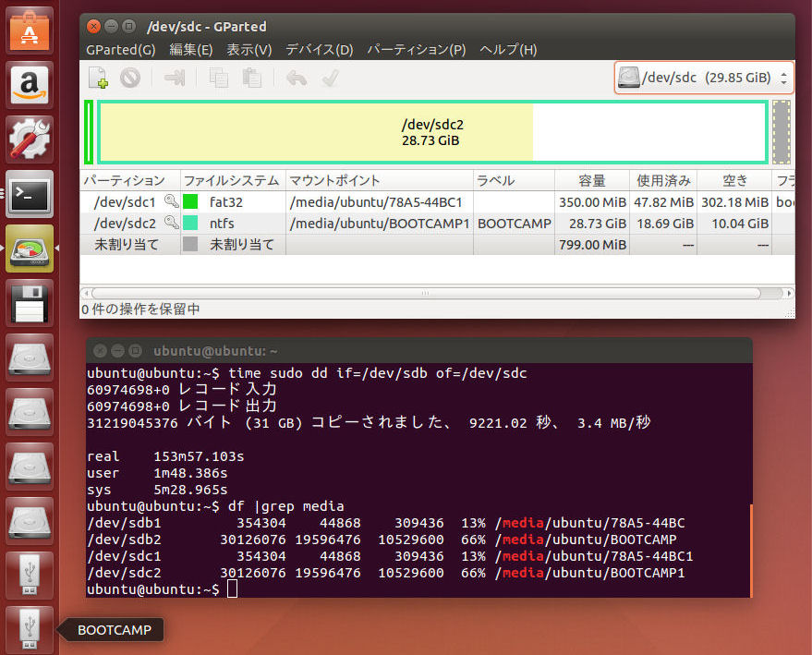Screen dimensions: 812x655
Task: Click the ラベル column header
Action: pyautogui.click(x=514, y=180)
